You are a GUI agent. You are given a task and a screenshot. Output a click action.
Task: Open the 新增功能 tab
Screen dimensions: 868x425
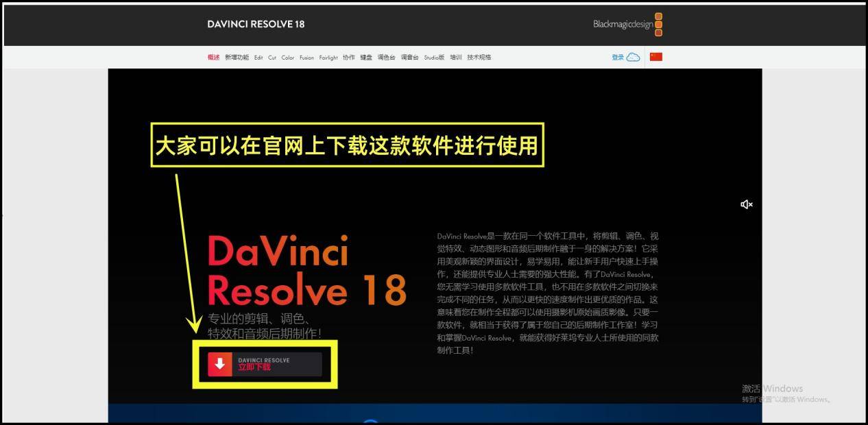click(x=237, y=58)
